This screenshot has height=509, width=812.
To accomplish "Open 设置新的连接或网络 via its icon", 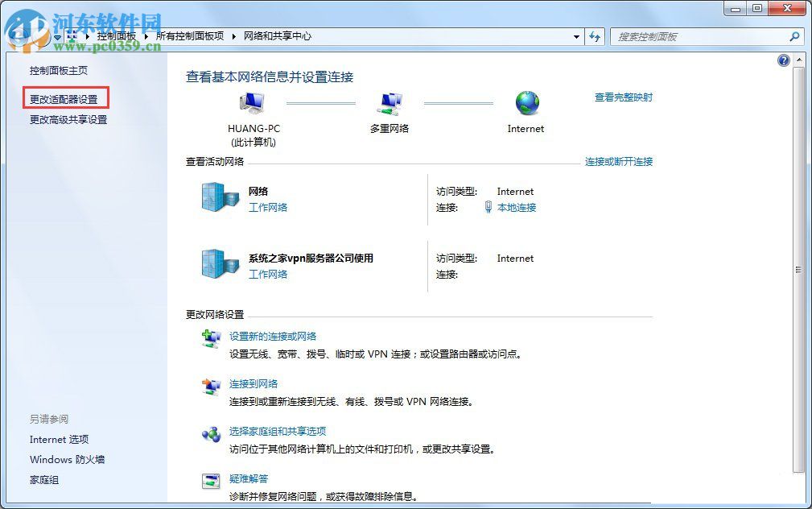I will (211, 338).
